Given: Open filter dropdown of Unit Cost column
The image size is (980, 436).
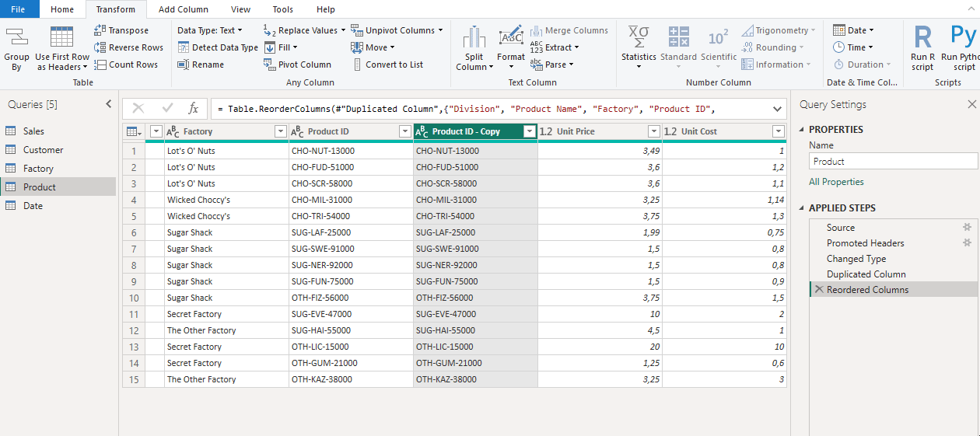Looking at the screenshot, I should (778, 131).
